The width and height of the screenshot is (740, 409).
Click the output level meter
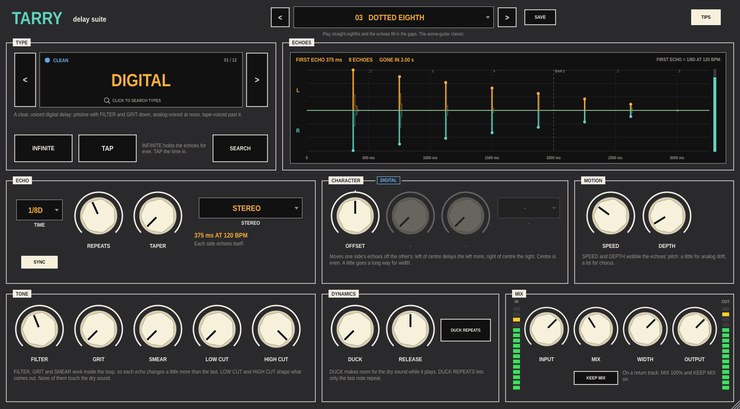[725, 348]
